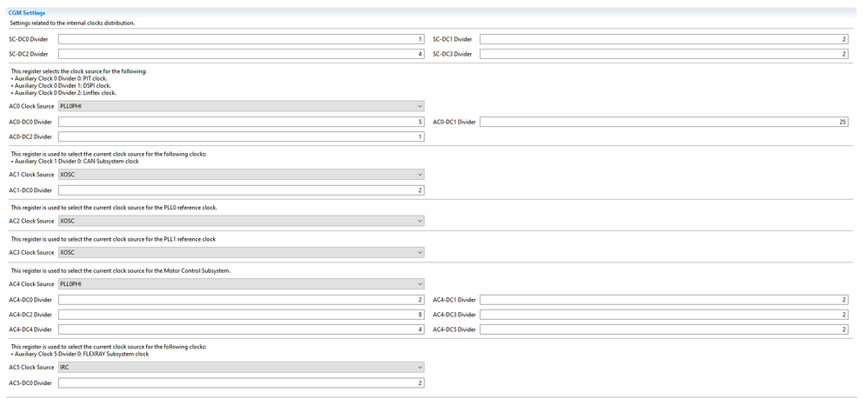Select the AC4-DC1 Divider field
This screenshot has width=868, height=399.
tap(664, 300)
